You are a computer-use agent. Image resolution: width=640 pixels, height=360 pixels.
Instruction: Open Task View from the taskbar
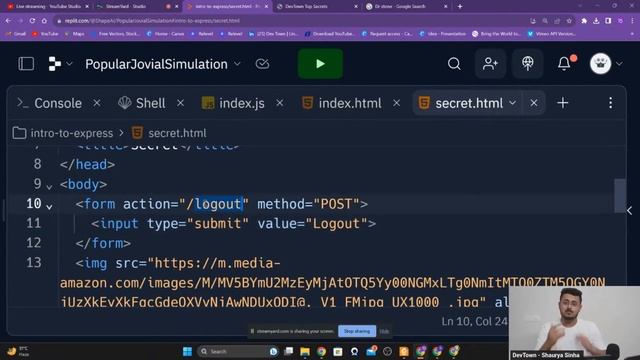[x=289, y=351]
